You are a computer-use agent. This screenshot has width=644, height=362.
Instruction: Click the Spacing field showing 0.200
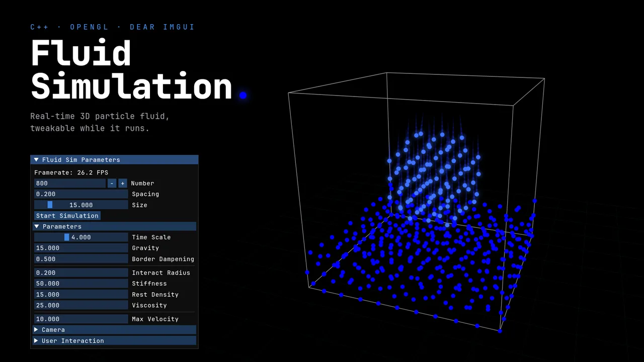pyautogui.click(x=81, y=194)
